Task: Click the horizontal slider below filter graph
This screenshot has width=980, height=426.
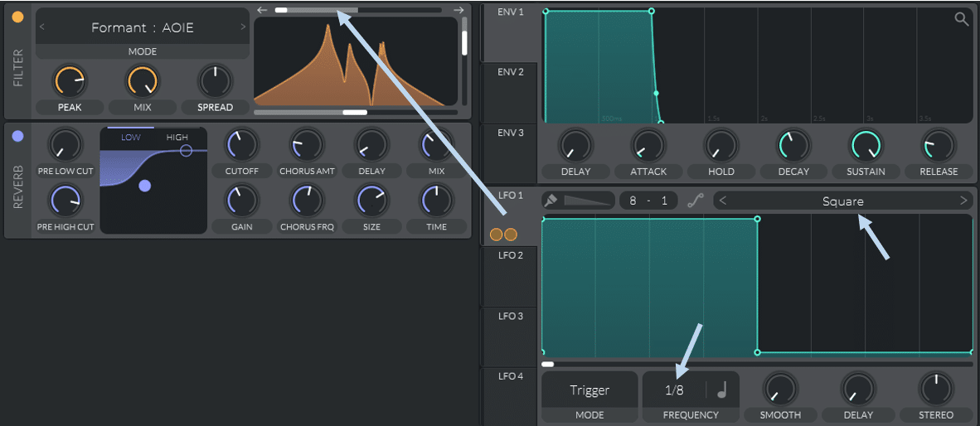Action: click(355, 113)
